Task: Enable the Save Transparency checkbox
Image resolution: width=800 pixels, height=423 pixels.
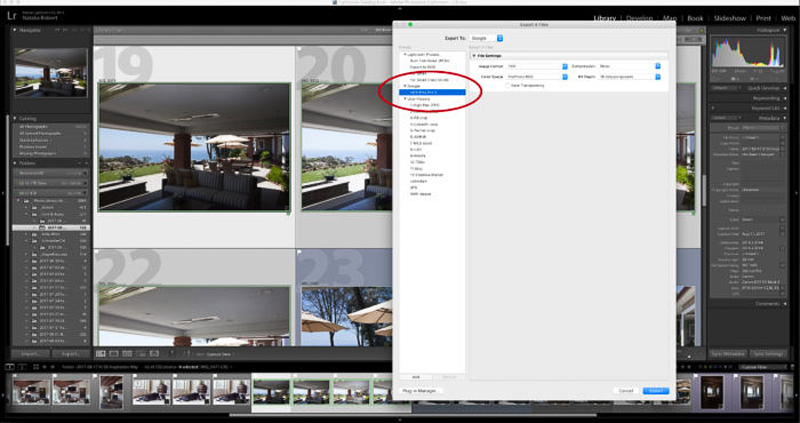Action: [x=507, y=86]
